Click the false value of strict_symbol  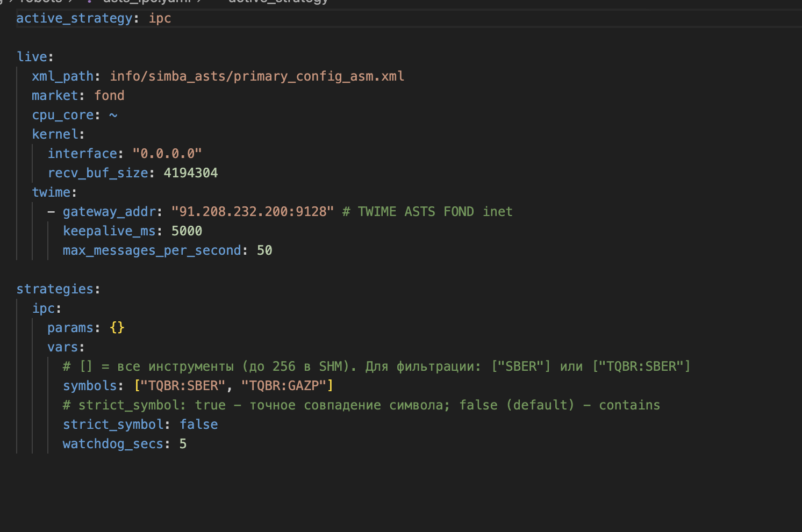click(x=198, y=425)
